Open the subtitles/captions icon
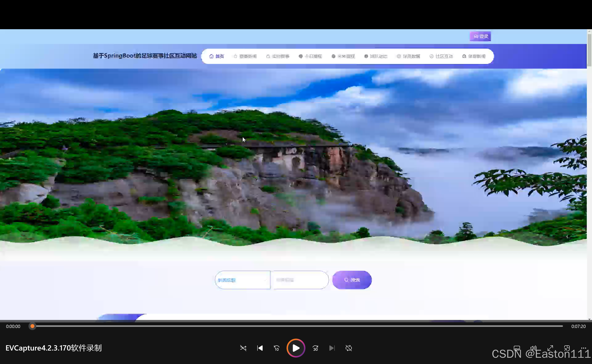 click(x=517, y=348)
